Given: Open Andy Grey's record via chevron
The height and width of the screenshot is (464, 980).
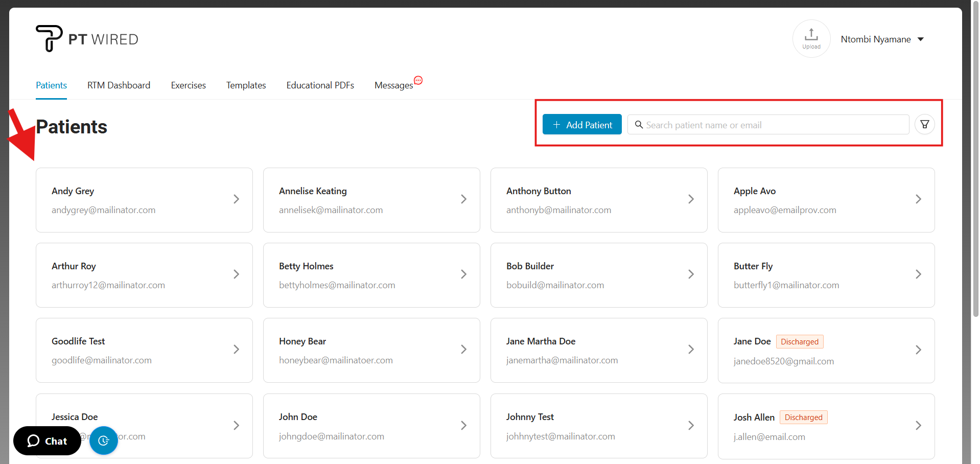Looking at the screenshot, I should pos(236,199).
